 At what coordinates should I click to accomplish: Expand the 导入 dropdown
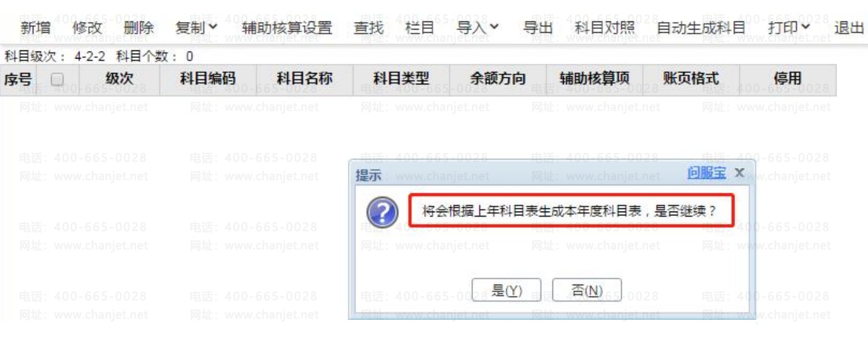tap(478, 28)
